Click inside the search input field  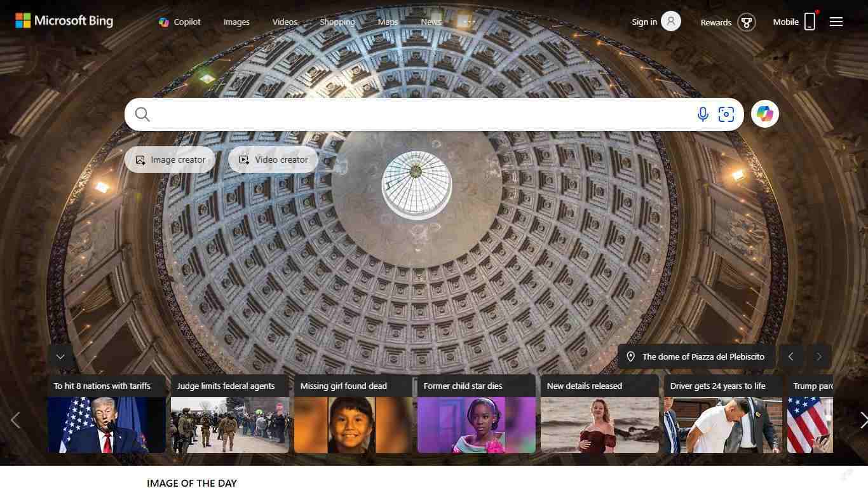413,114
